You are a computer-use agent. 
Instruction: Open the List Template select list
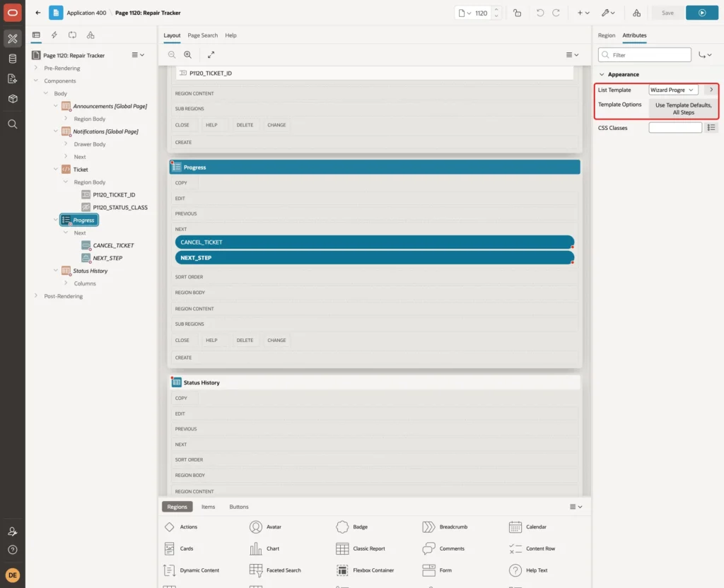(673, 90)
